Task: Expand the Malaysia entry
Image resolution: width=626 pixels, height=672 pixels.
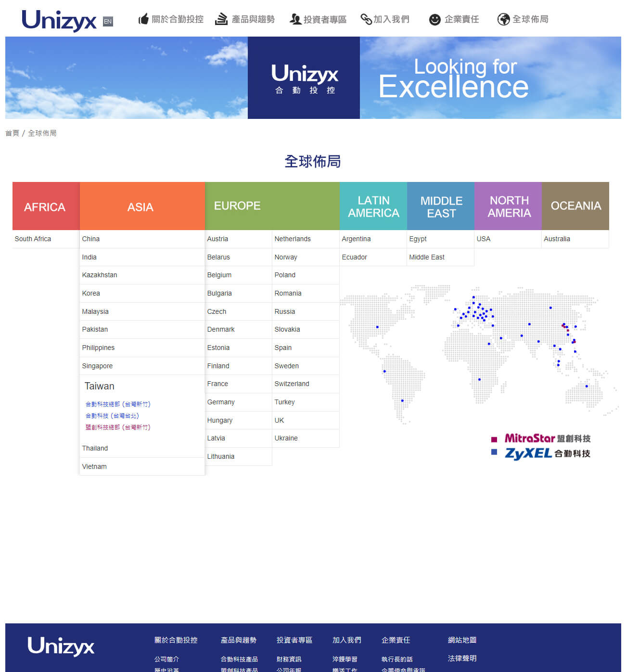Action: pyautogui.click(x=142, y=312)
